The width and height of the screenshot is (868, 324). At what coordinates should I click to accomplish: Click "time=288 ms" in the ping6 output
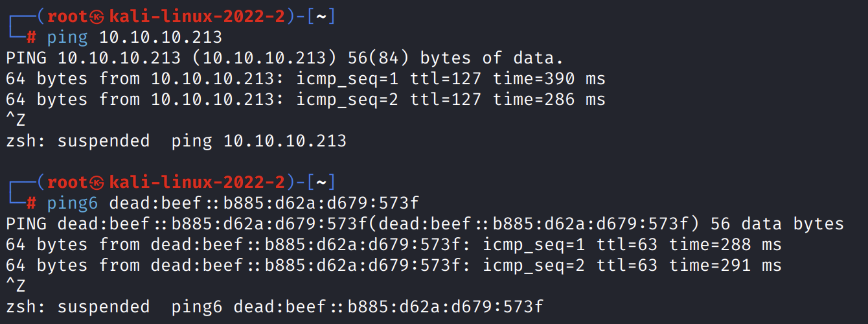pos(725,244)
